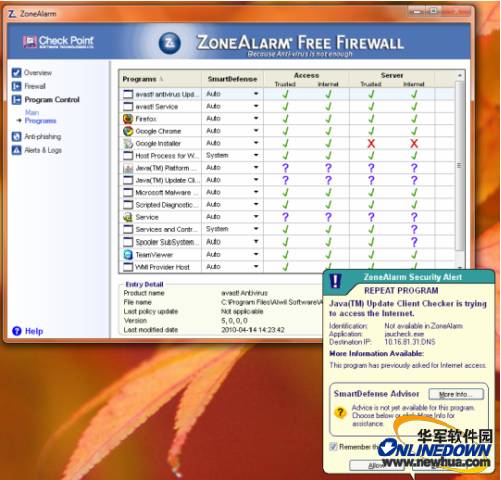The height and width of the screenshot is (480, 501).
Task: Open the Alerts & Logs sidebar icon
Action: [x=16, y=150]
